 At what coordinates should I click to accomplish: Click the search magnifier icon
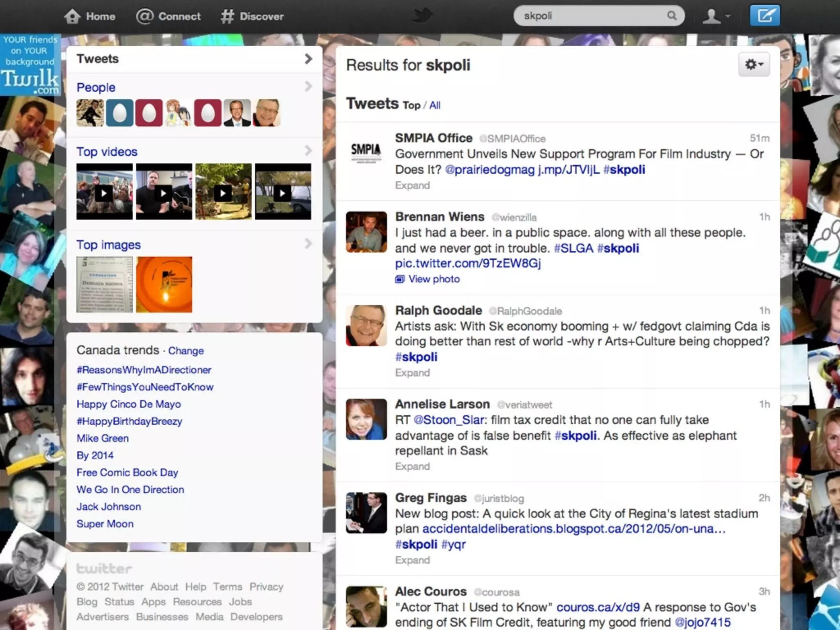pos(671,16)
